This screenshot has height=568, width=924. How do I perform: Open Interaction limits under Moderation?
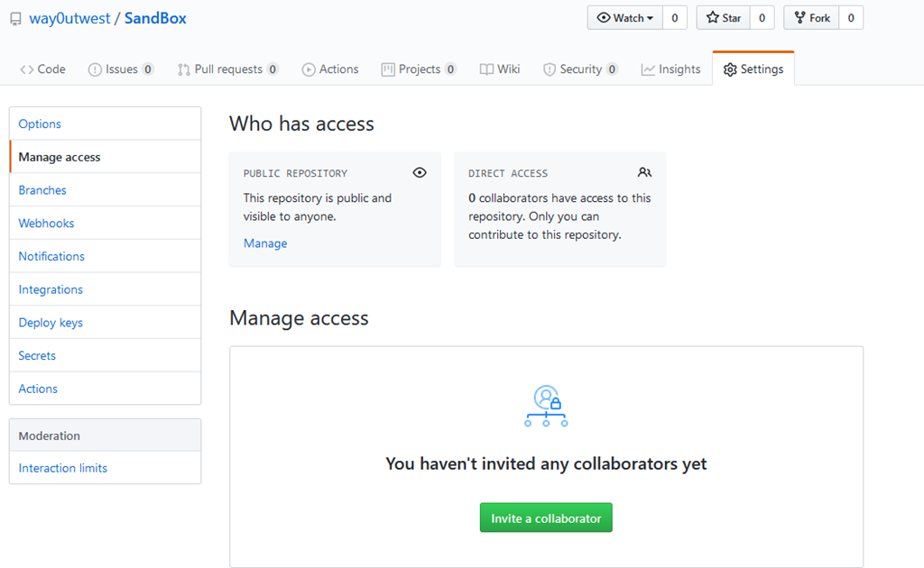point(63,468)
